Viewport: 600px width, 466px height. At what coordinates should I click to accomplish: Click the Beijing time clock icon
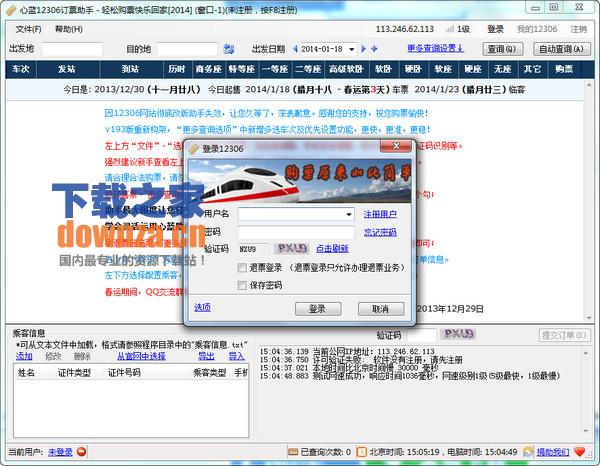coord(361,452)
